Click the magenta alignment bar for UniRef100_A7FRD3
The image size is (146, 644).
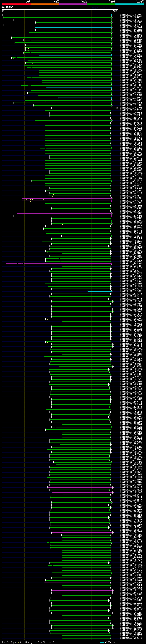[64, 214]
